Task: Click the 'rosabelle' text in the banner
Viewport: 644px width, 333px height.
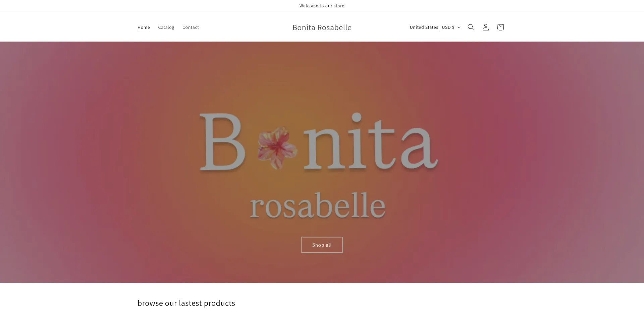Action: tap(317, 205)
